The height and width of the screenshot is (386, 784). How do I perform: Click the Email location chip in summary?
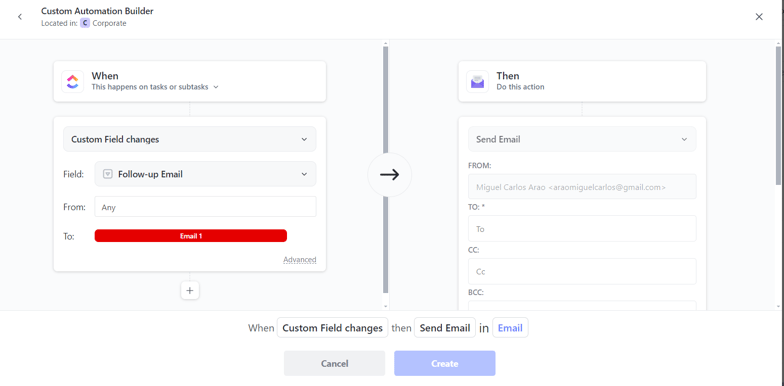coord(510,328)
